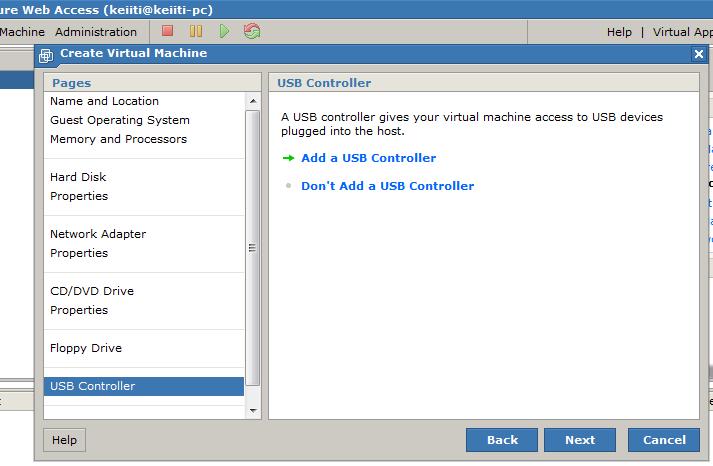Go to Name and Location page
This screenshot has height=466, width=713.
pos(104,101)
